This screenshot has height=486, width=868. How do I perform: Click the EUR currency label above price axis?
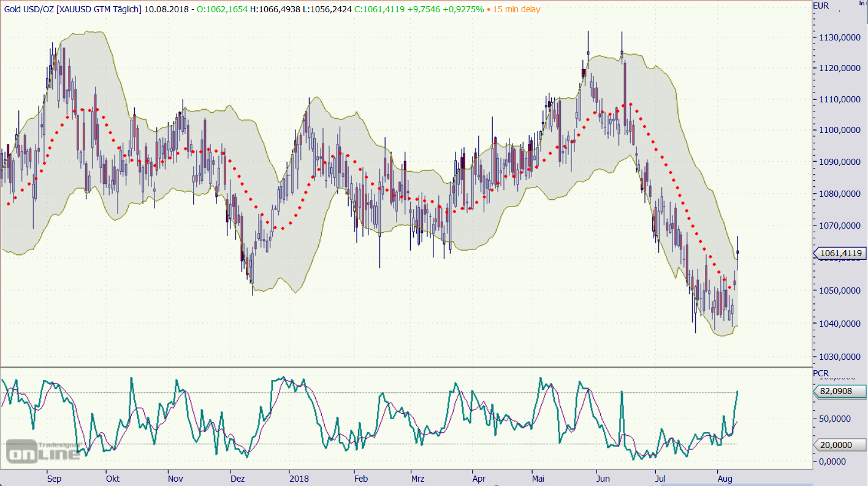coord(821,6)
